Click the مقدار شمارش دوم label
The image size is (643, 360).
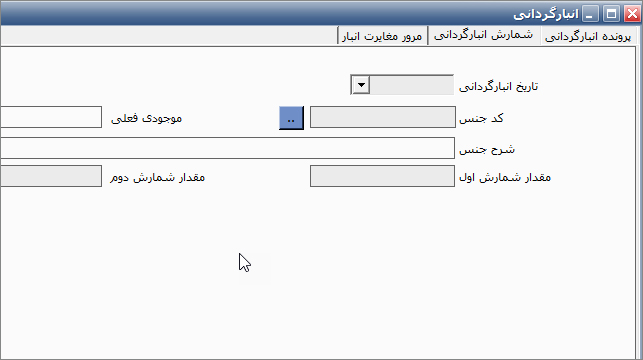(x=157, y=178)
